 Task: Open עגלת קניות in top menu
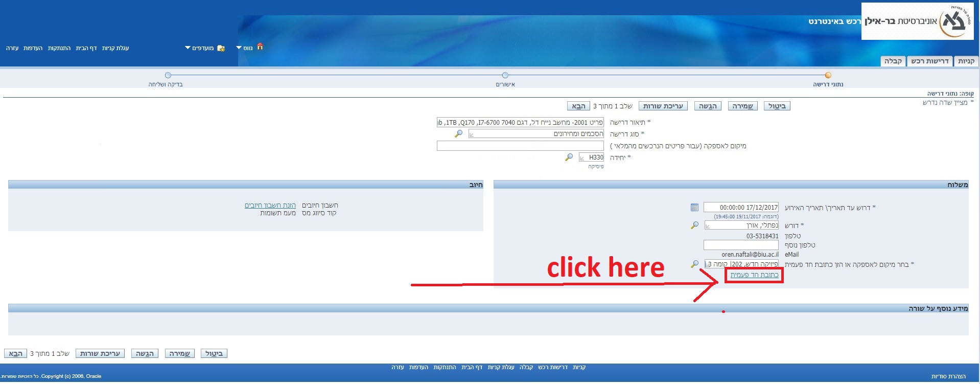[x=115, y=48]
